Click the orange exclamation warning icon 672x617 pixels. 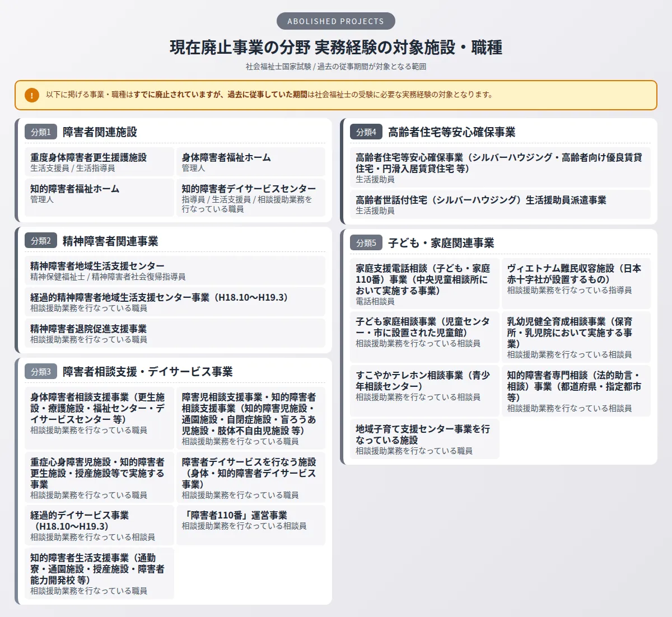coord(32,95)
